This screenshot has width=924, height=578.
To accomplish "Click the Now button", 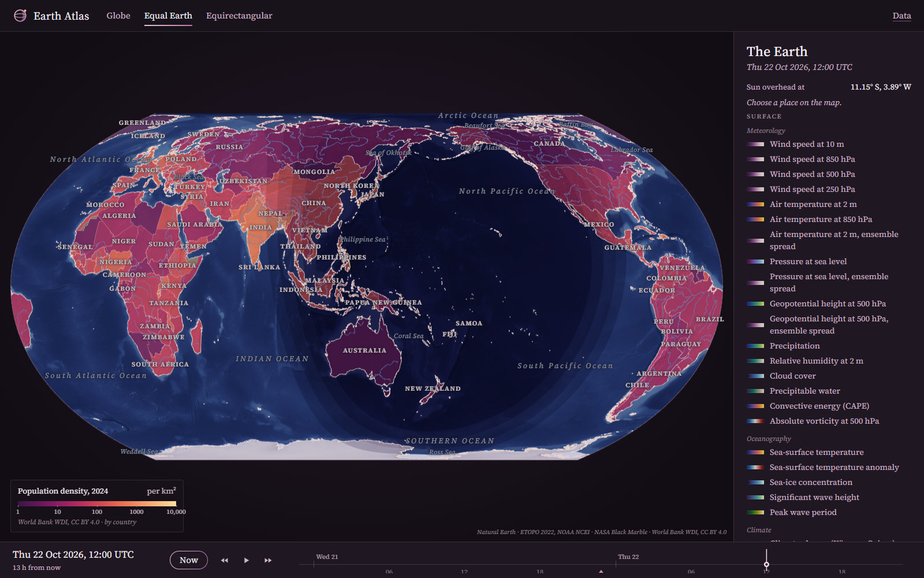I will point(188,560).
